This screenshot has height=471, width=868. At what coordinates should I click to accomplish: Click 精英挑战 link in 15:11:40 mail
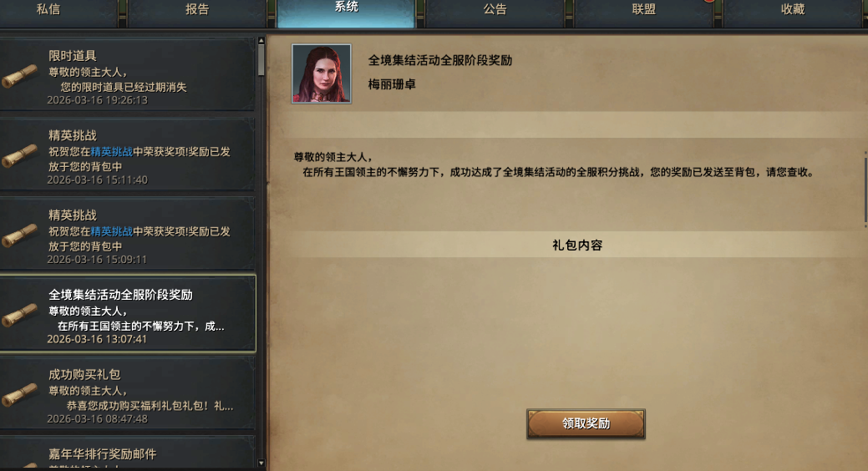coord(112,152)
